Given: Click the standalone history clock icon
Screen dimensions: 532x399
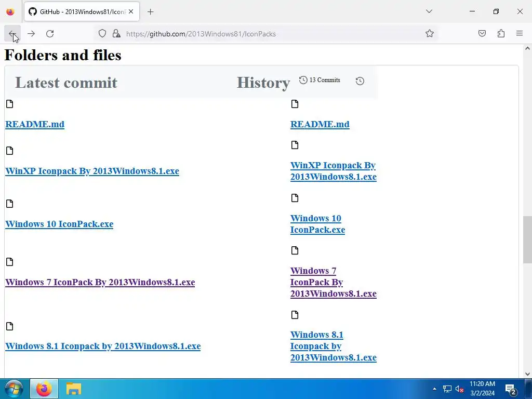Looking at the screenshot, I should (360, 81).
